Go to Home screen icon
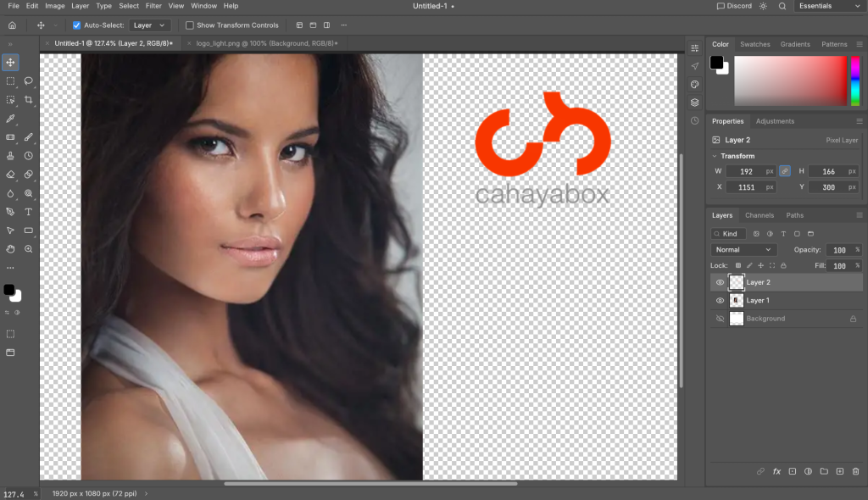Image resolution: width=868 pixels, height=500 pixels. coord(12,25)
